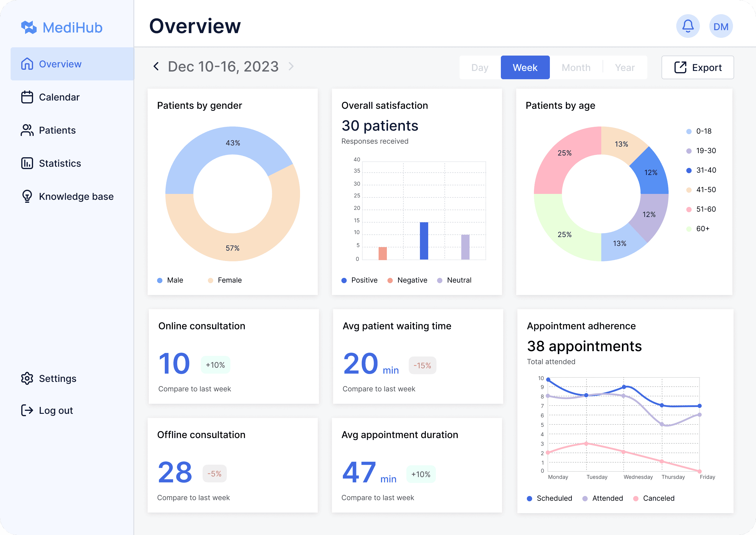This screenshot has width=756, height=535.
Task: Click the 60+ age legend swatch
Action: point(689,229)
